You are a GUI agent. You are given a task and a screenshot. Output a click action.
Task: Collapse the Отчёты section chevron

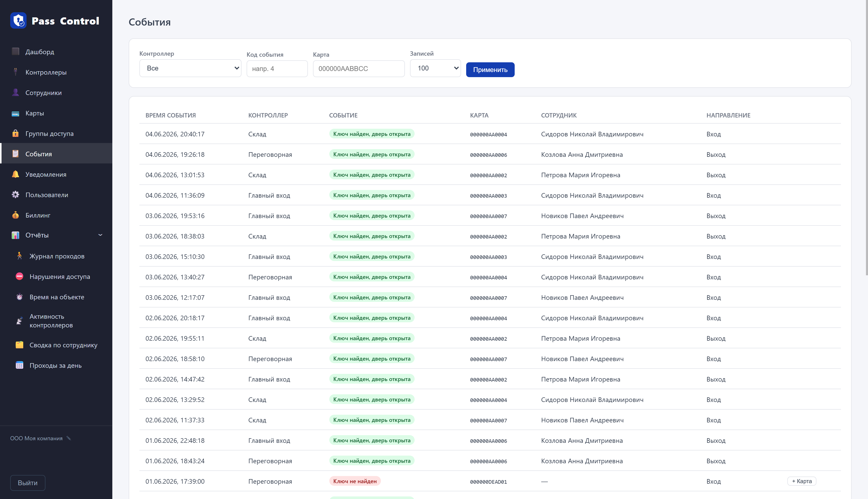[x=100, y=235]
